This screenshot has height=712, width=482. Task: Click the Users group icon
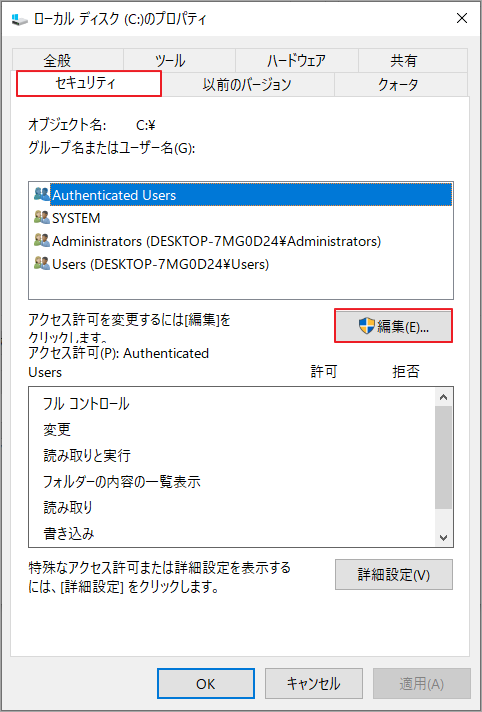tap(42, 263)
